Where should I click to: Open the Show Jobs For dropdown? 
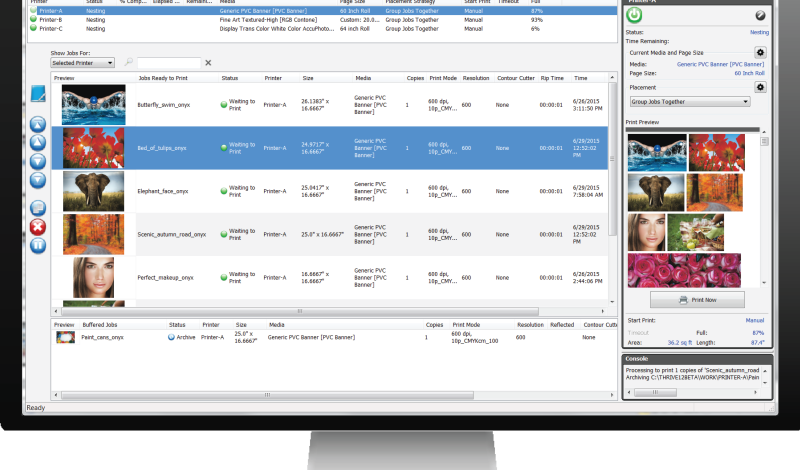(x=83, y=63)
